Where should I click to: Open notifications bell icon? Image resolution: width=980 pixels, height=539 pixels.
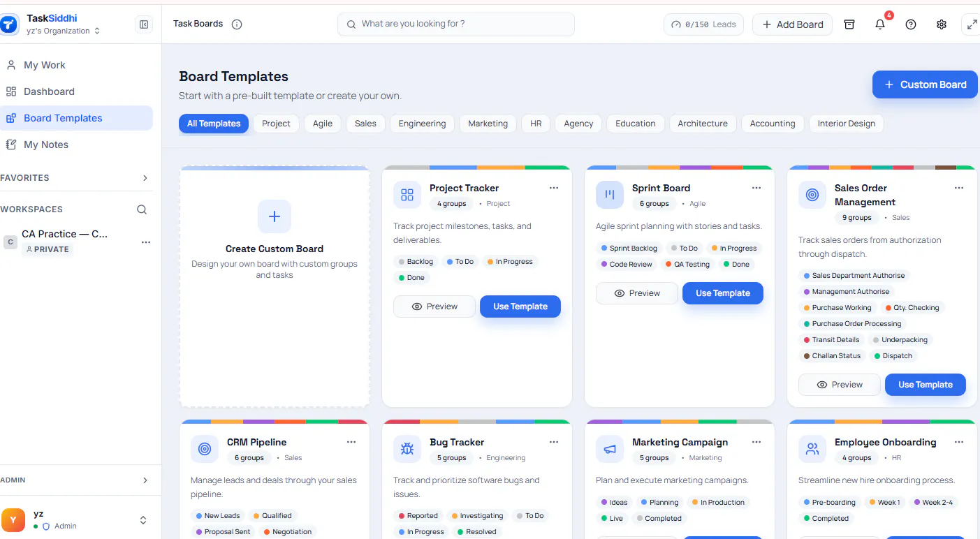click(x=880, y=24)
